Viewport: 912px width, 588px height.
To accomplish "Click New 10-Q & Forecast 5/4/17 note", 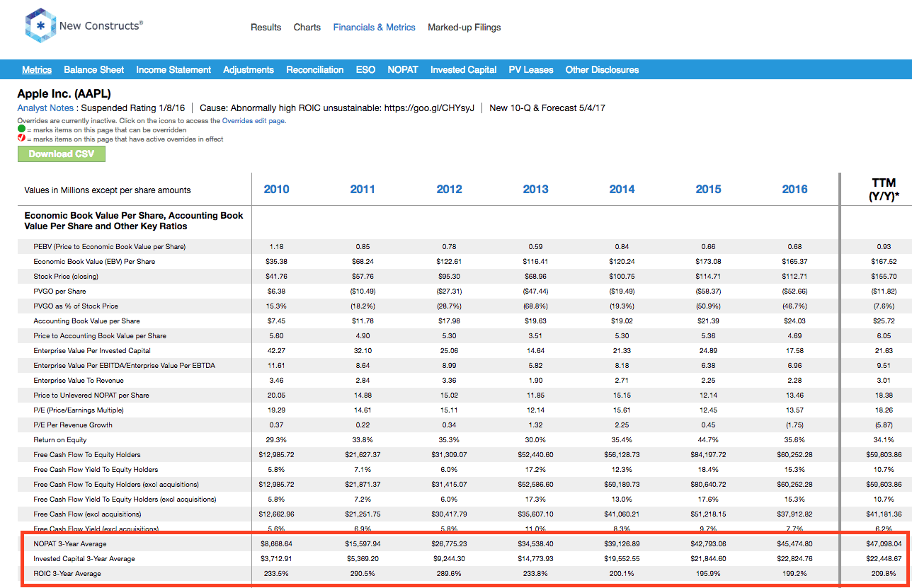I will (x=547, y=108).
